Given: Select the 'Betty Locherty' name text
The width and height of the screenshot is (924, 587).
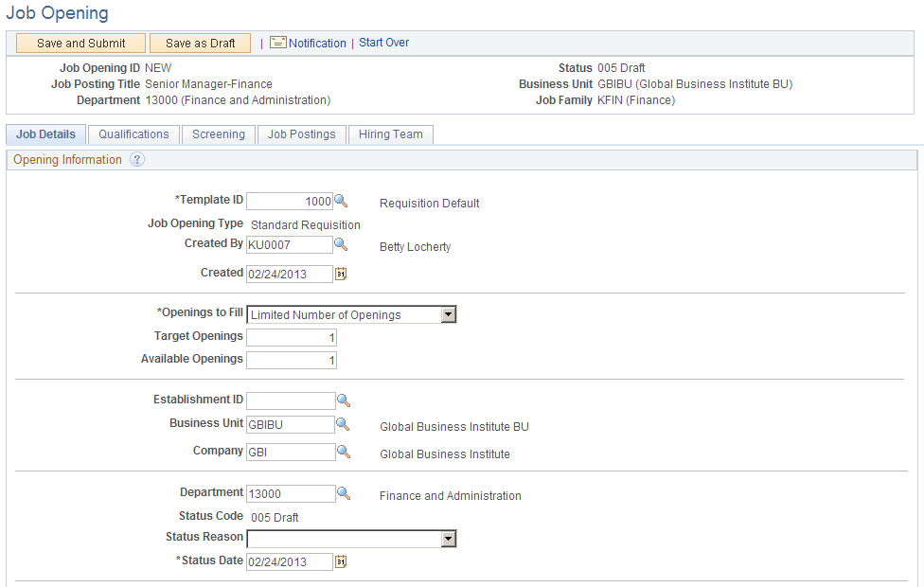Looking at the screenshot, I should [x=415, y=247].
